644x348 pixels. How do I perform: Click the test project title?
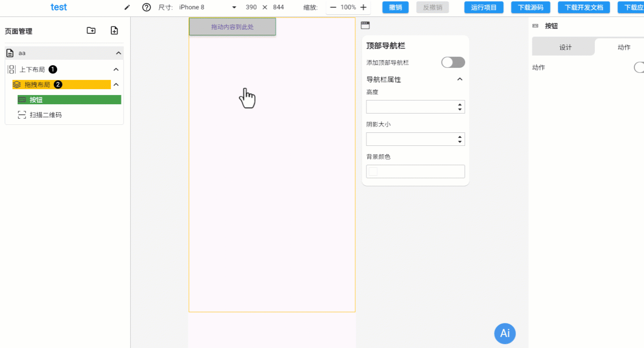59,7
